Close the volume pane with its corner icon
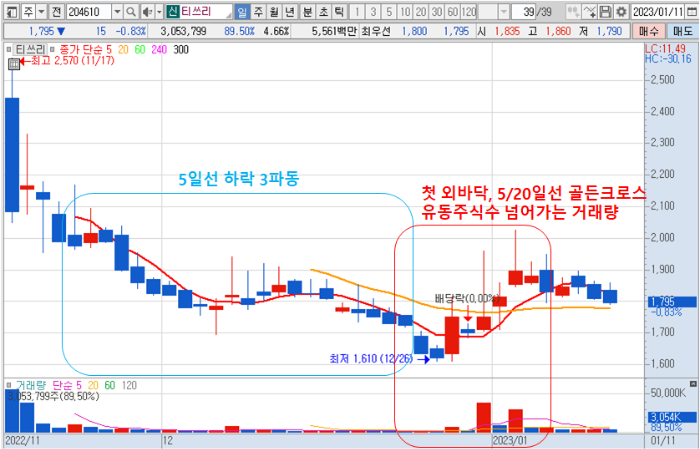This screenshot has height=449, width=700. (x=693, y=384)
